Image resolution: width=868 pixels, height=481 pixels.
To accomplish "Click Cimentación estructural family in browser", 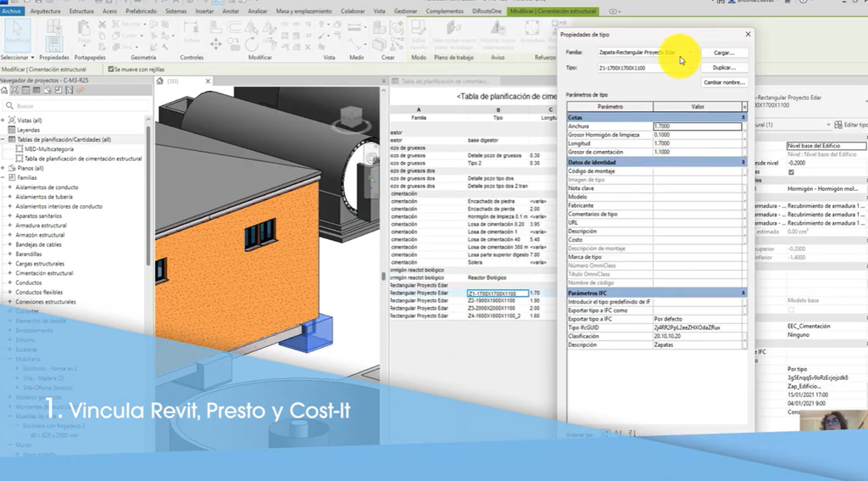I will tap(44, 273).
